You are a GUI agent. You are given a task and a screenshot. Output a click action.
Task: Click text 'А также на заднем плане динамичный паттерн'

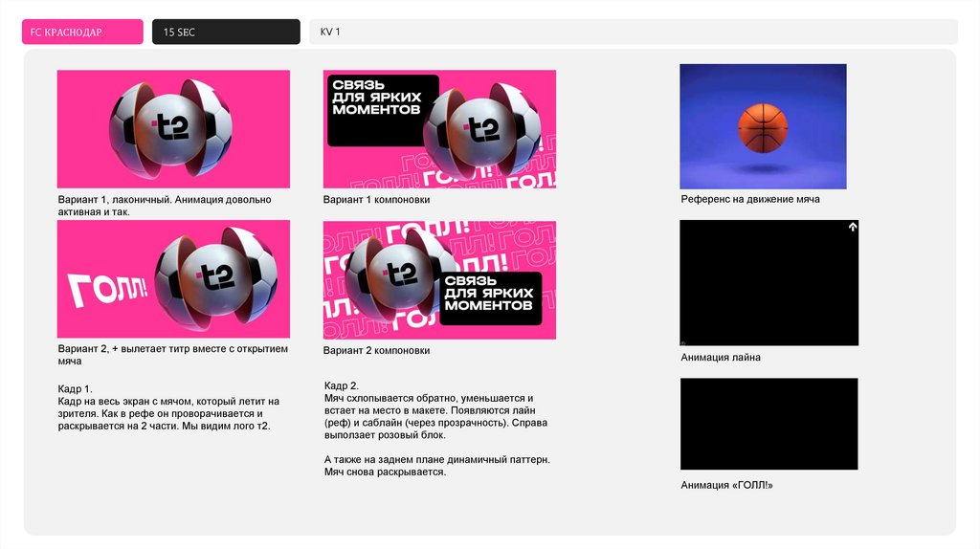[436, 460]
